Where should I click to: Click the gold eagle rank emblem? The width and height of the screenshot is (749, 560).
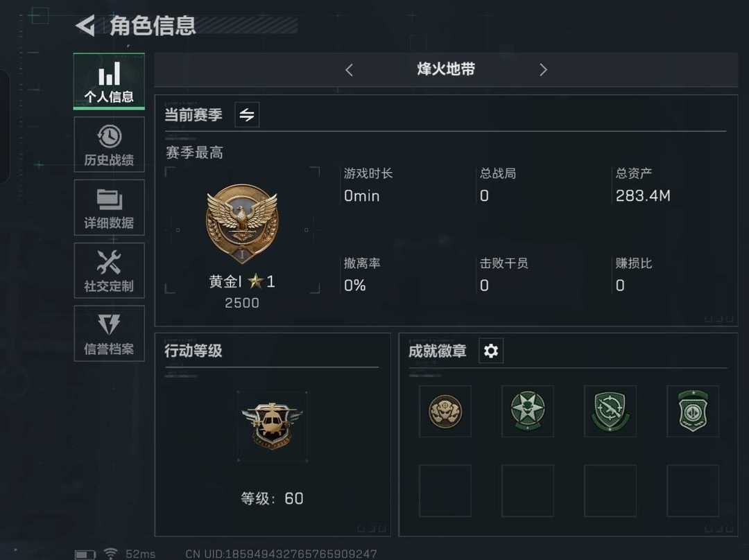tap(242, 223)
